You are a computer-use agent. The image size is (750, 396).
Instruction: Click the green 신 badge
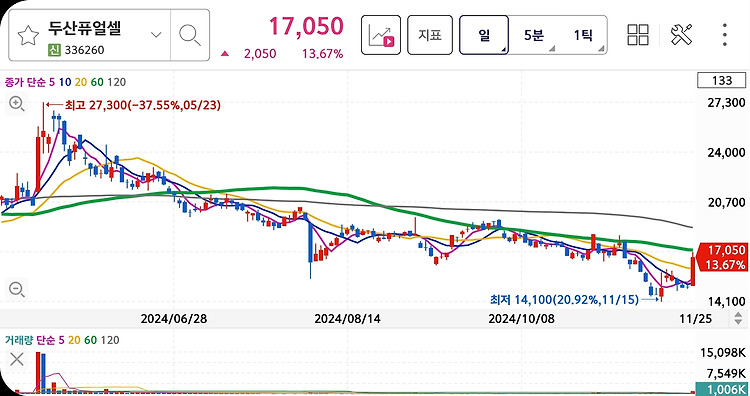point(54,50)
